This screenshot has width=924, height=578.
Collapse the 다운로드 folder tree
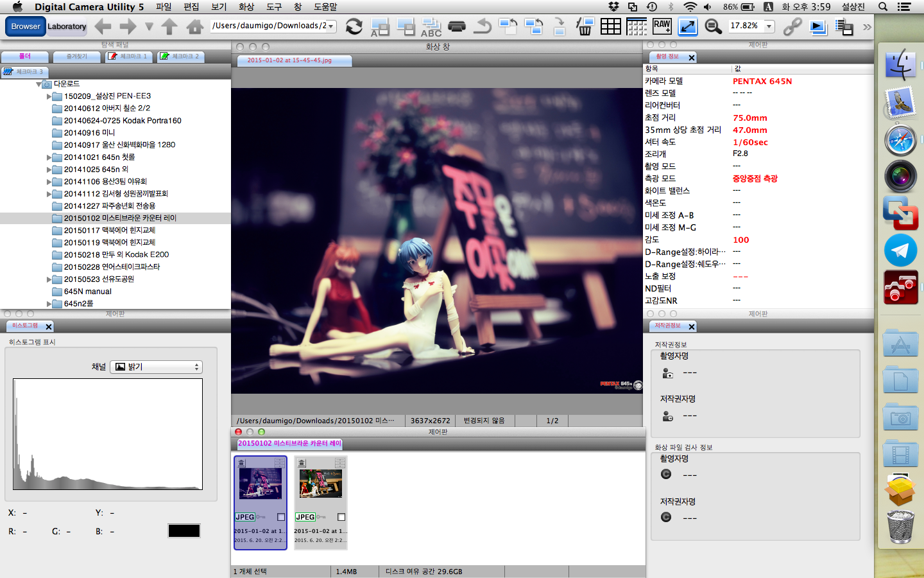[x=38, y=84]
